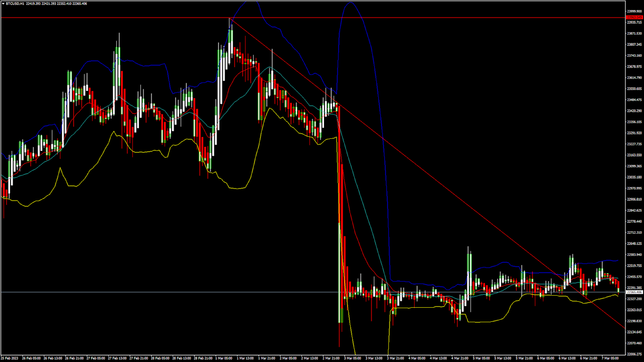Viewport: 644px width, 362px height.
Task: Click the 23163.550 price axis label
Action: click(634, 155)
